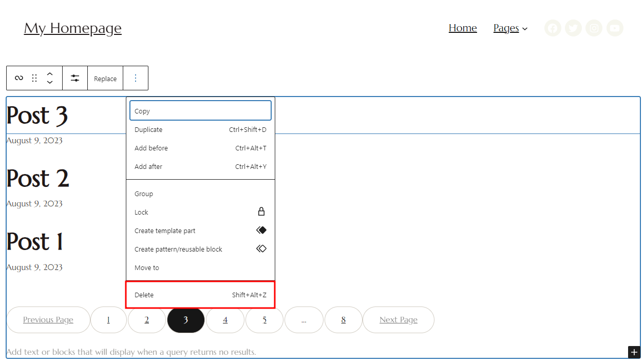The image size is (644, 364).
Task: Navigate to the Home menu link
Action: point(463,28)
